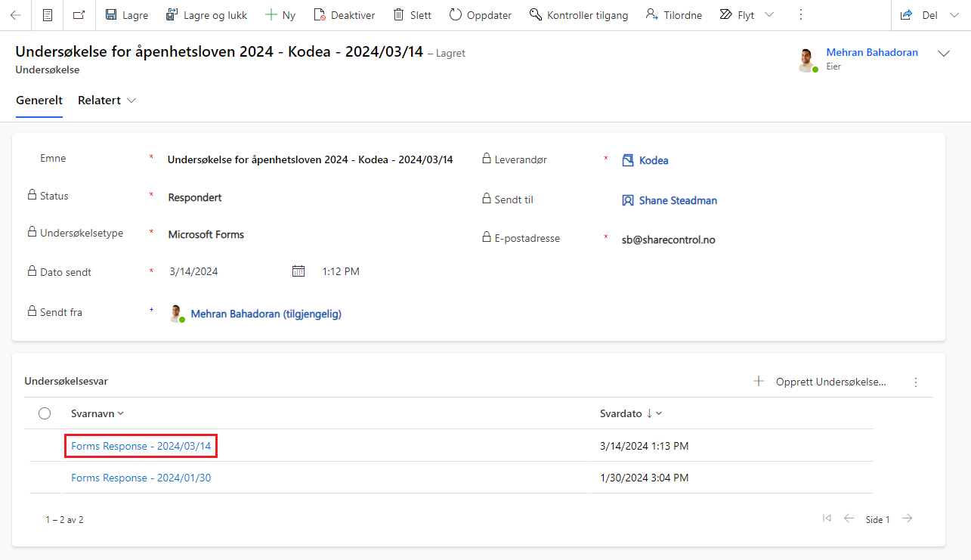
Task: Delete record with Slett
Action: pos(413,15)
